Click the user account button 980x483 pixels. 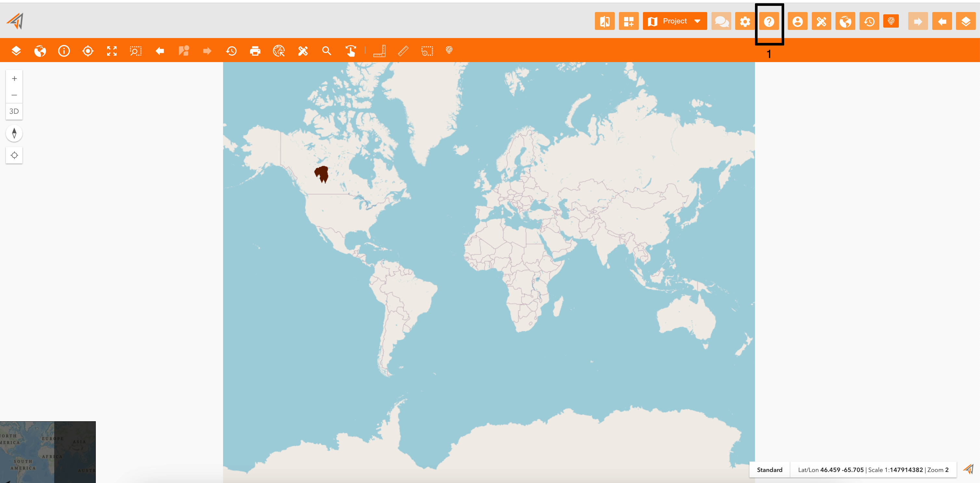tap(798, 21)
